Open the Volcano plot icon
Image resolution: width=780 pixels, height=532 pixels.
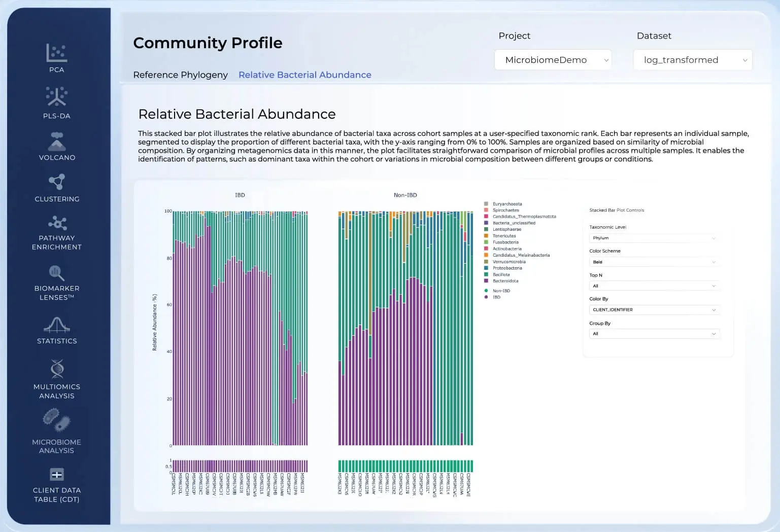coord(57,141)
